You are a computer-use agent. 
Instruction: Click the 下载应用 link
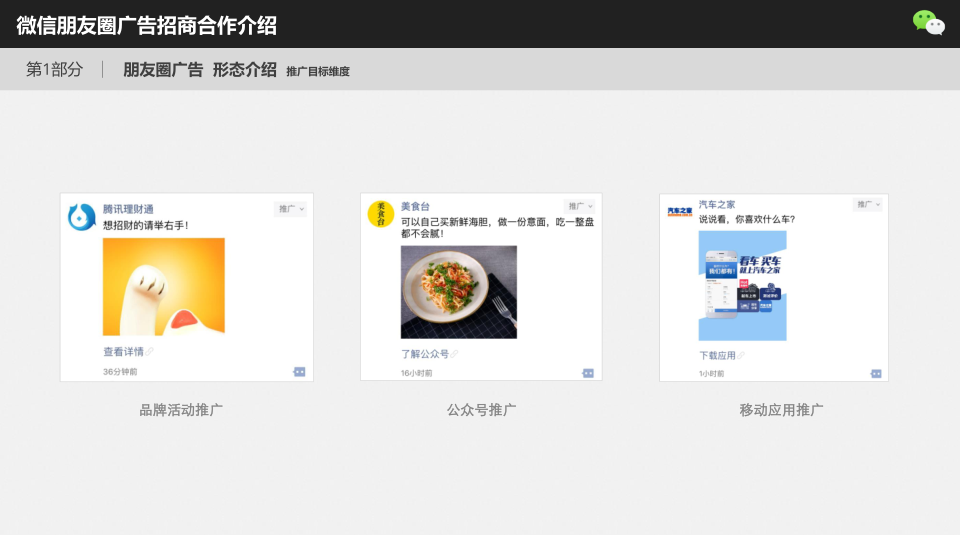tap(717, 355)
